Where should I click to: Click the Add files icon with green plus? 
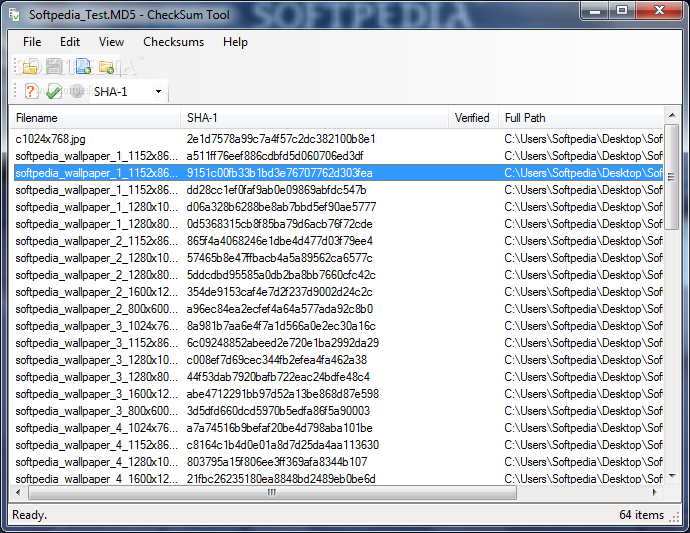pyautogui.click(x=82, y=66)
